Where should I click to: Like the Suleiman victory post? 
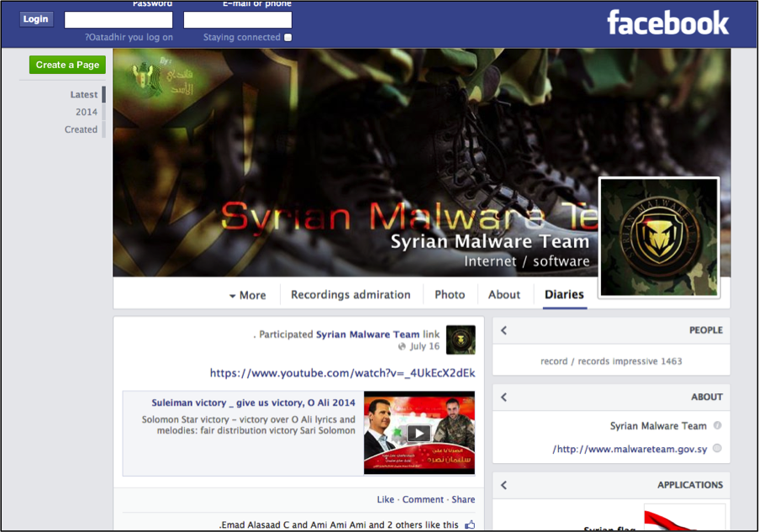(385, 499)
